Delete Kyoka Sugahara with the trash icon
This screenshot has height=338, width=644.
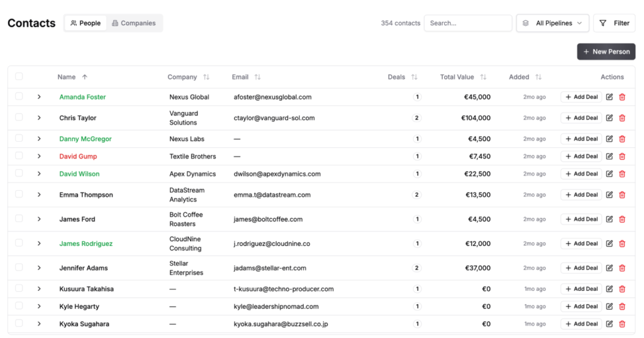pyautogui.click(x=622, y=324)
